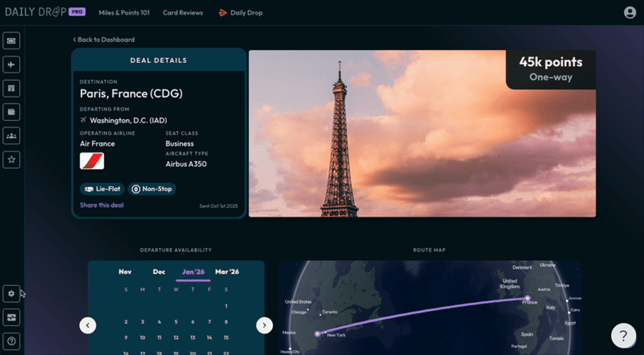Click Paris, France (CDG) destination text
This screenshot has width=644, height=355.
[x=131, y=94]
